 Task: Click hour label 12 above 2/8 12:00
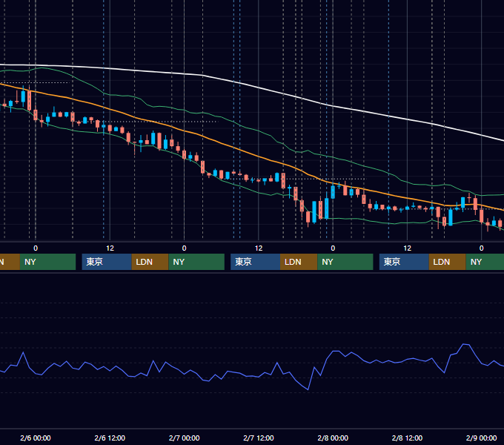[407, 248]
